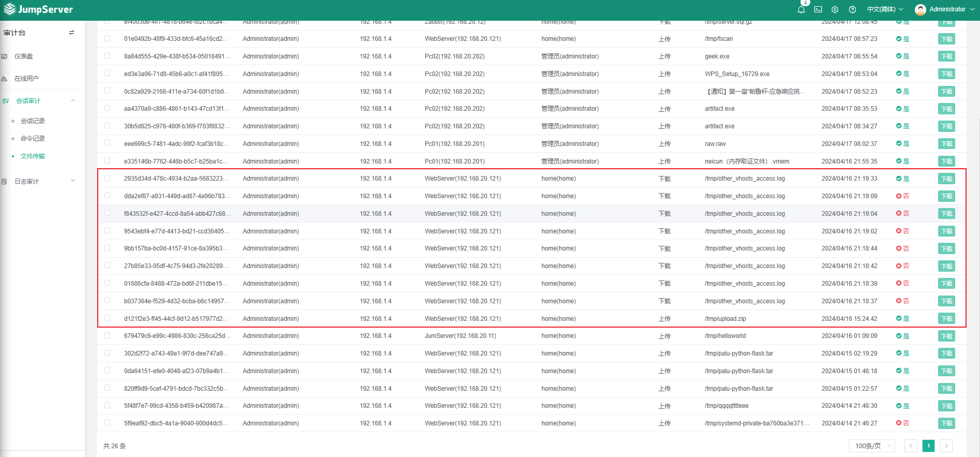Download the /tmp/qqqqttttteee record
Viewport: 980px width, 457px height.
click(946, 406)
